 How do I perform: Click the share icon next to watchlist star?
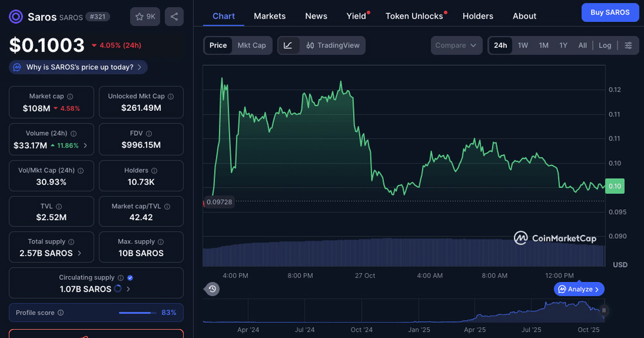pyautogui.click(x=174, y=17)
